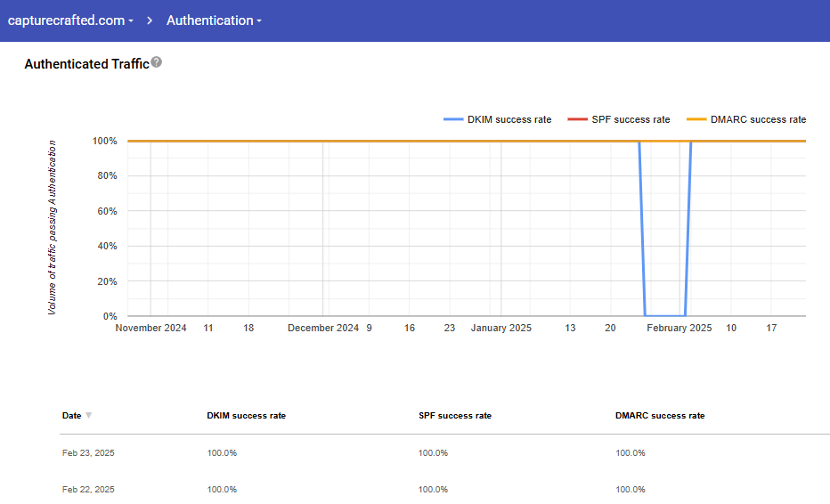The width and height of the screenshot is (830, 504).
Task: Select the Feb 23, 2025 table row
Action: click(88, 453)
